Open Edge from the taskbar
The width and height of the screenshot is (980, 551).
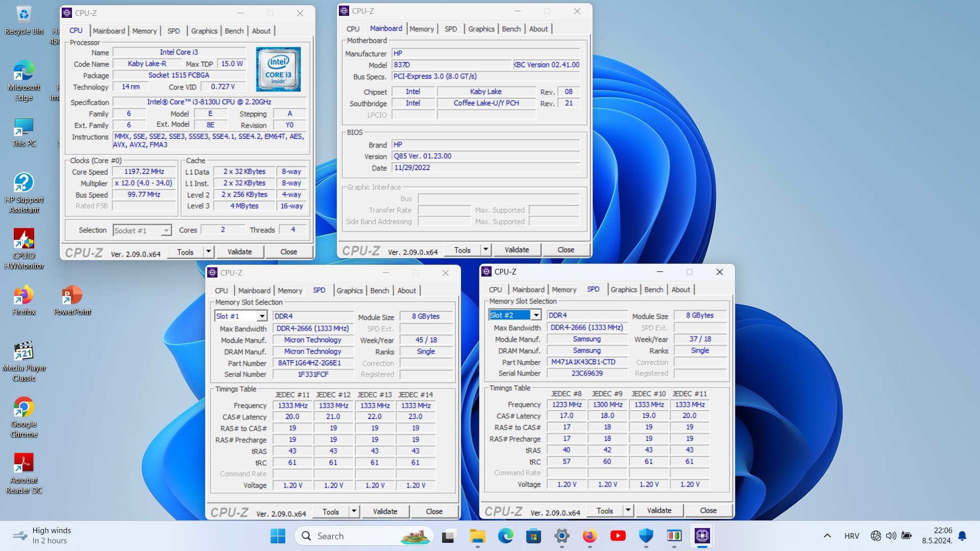pyautogui.click(x=505, y=536)
